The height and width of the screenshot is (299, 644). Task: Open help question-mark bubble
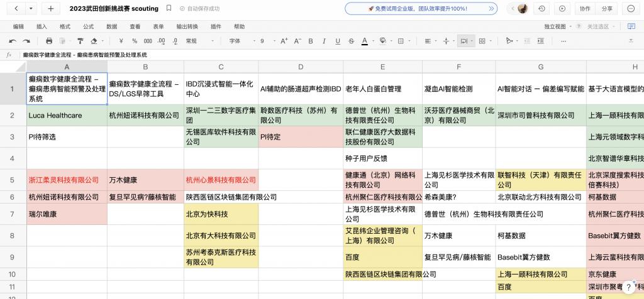pyautogui.click(x=629, y=287)
